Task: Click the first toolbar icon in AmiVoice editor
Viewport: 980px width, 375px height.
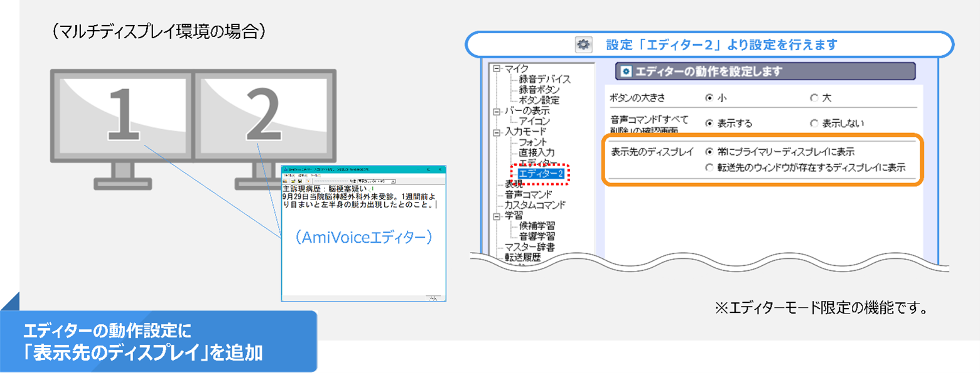Action: [x=286, y=181]
